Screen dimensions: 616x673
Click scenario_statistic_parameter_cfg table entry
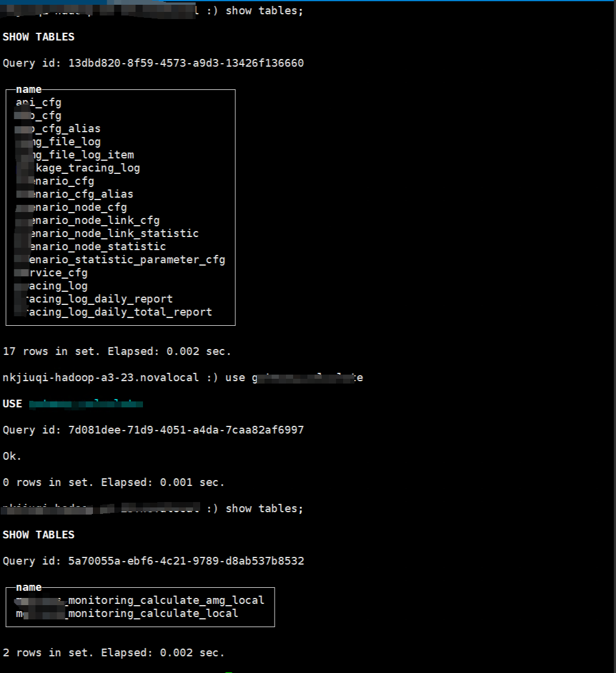pyautogui.click(x=125, y=260)
